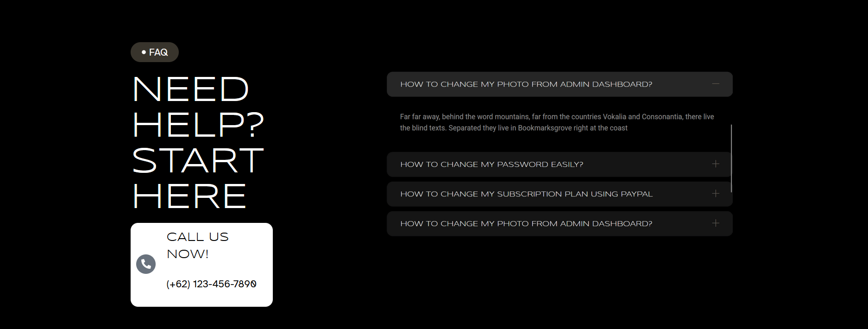Click the round phone handset icon
Image resolution: width=868 pixels, height=329 pixels.
[x=146, y=264]
